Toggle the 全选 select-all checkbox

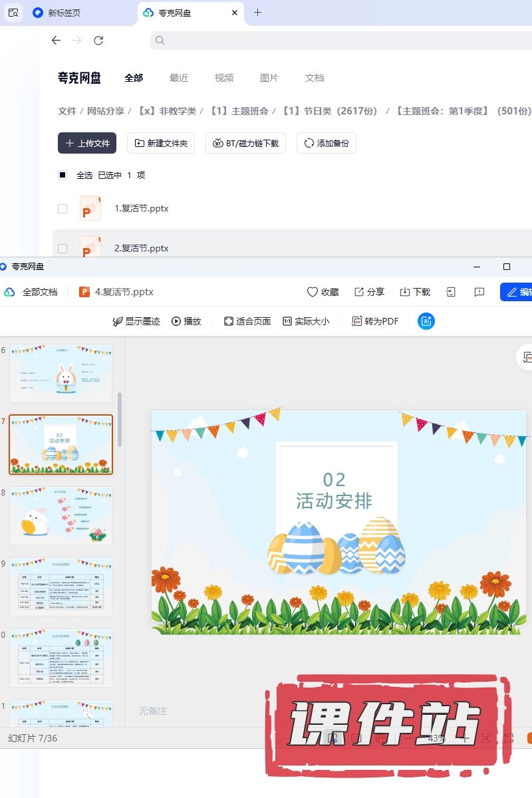[x=63, y=175]
